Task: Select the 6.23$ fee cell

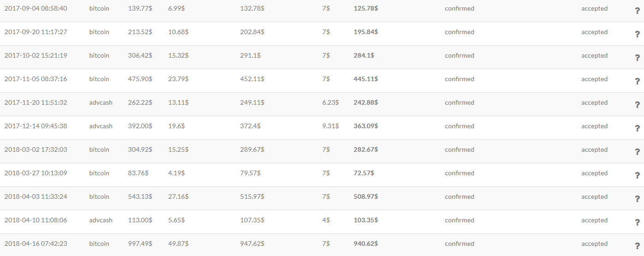Action: click(330, 102)
